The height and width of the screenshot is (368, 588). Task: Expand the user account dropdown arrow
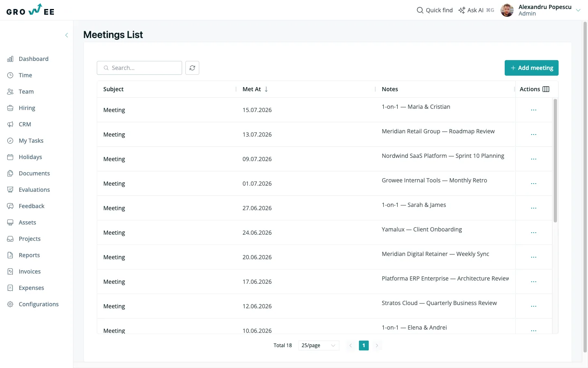[578, 10]
